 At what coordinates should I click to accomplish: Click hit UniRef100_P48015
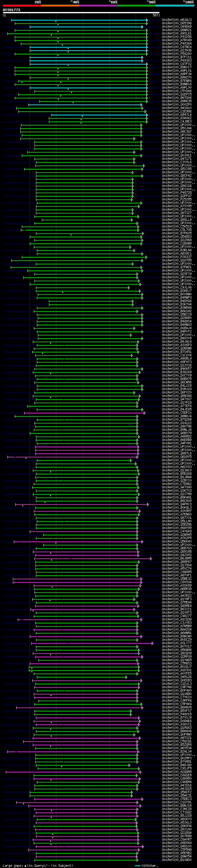click(x=176, y=714)
